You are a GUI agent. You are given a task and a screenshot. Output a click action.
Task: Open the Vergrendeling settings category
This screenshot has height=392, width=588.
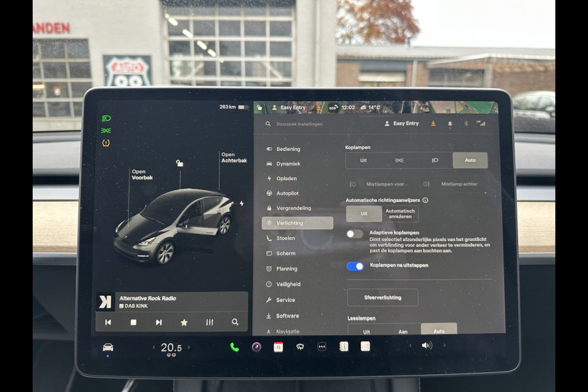297,208
